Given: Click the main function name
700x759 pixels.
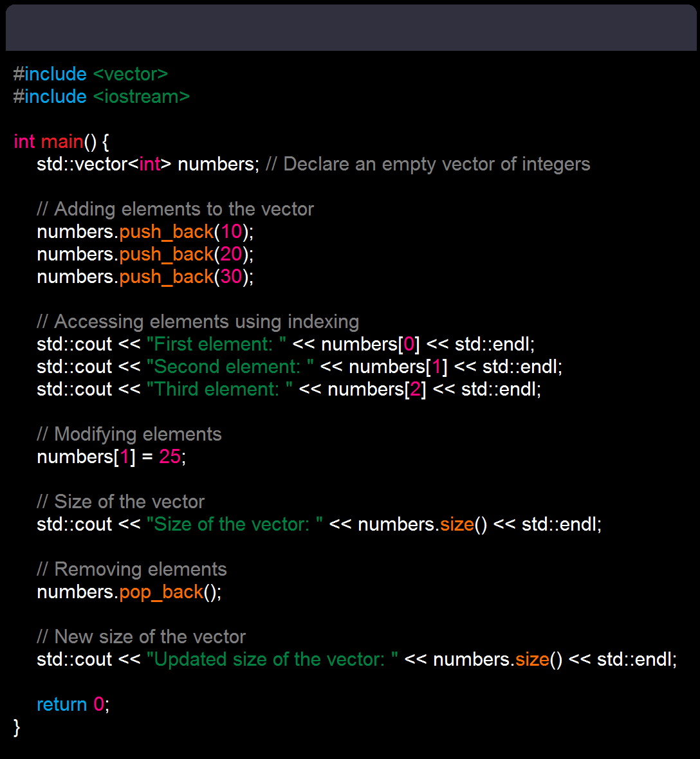Looking at the screenshot, I should click(62, 142).
